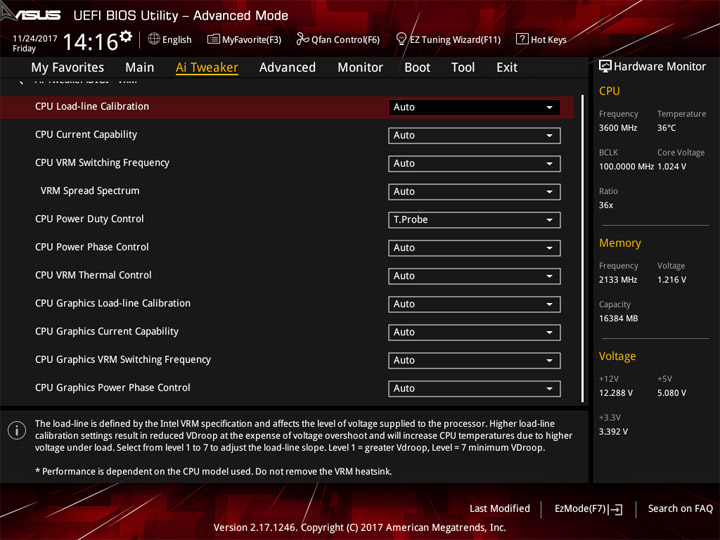Click the settings gear icon beside the clock

[126, 36]
